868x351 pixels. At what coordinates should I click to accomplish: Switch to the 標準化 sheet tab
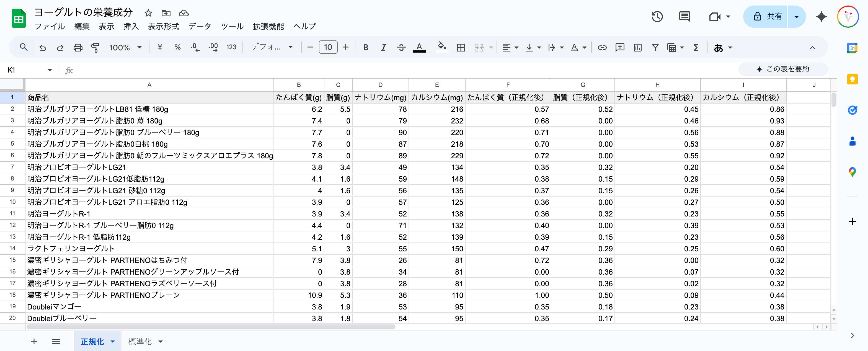click(x=140, y=342)
